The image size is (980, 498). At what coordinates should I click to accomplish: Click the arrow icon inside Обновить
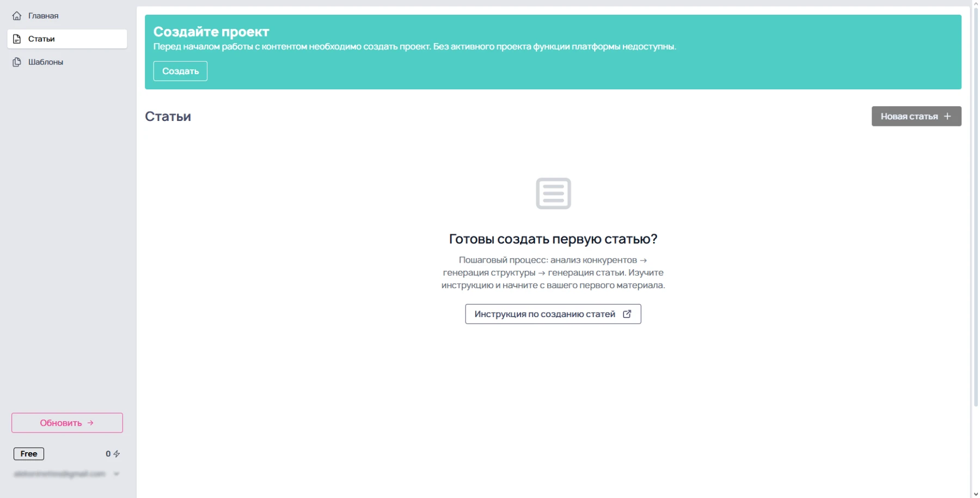click(x=90, y=423)
